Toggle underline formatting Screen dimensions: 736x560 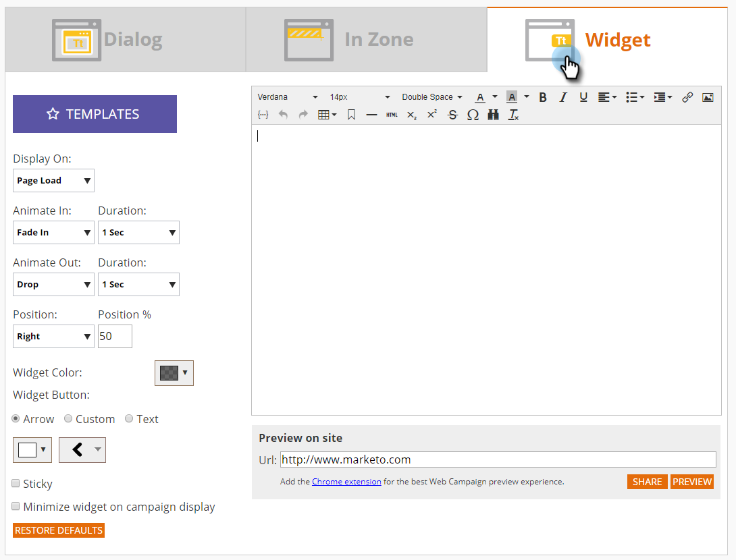583,97
